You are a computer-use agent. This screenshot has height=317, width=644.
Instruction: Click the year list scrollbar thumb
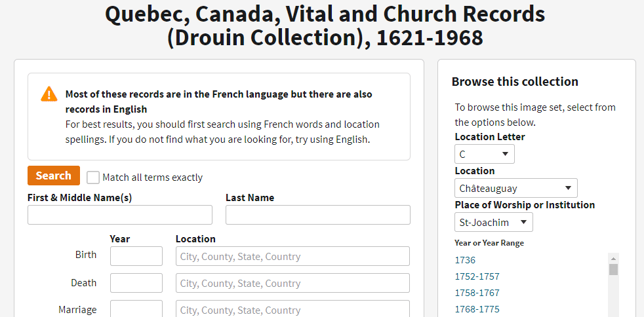point(614,269)
